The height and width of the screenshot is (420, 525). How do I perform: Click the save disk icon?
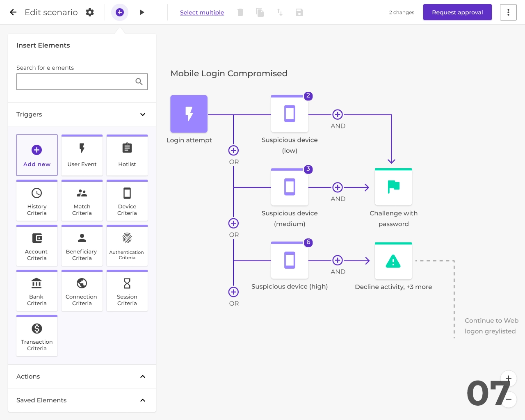(299, 12)
